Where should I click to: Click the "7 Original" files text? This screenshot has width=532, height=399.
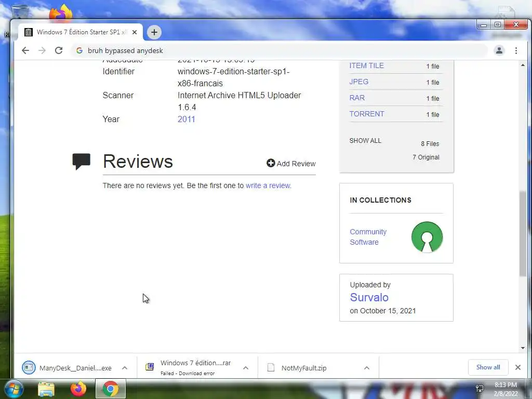click(x=426, y=157)
